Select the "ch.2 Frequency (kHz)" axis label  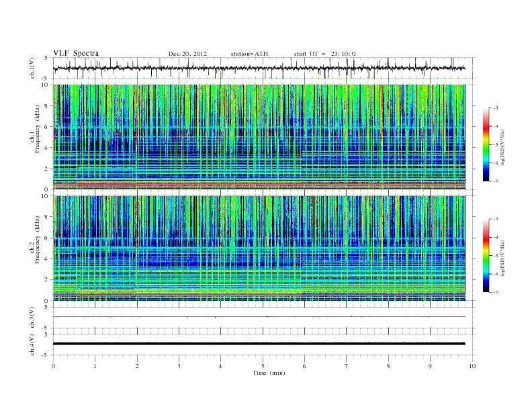coord(35,240)
